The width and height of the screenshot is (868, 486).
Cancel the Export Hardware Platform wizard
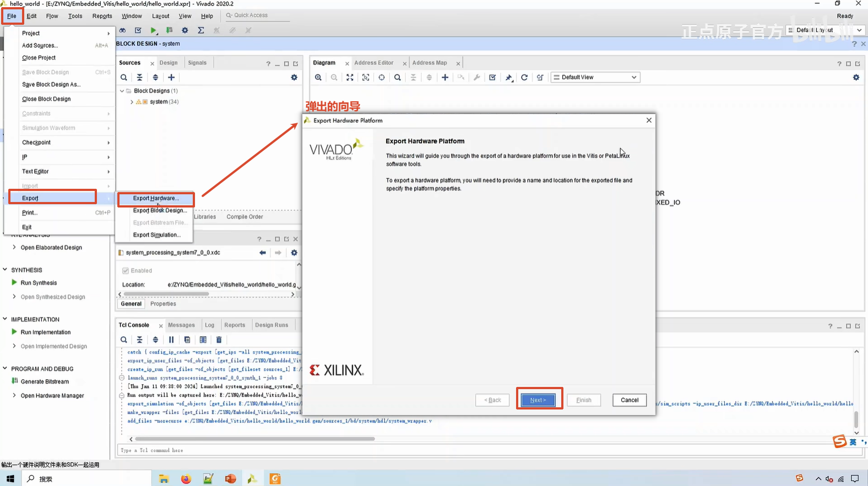coord(630,400)
